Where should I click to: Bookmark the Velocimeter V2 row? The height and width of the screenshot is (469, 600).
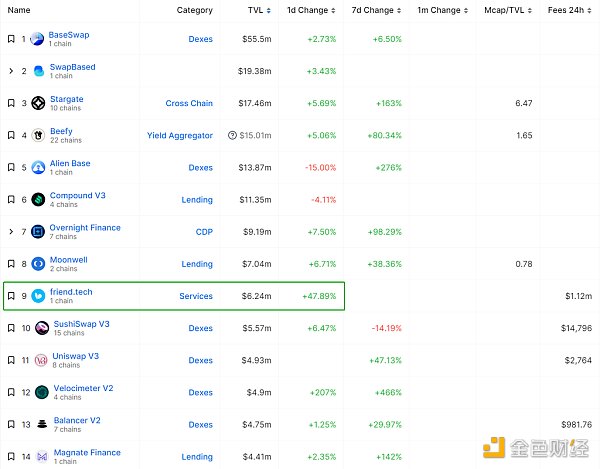[11, 392]
